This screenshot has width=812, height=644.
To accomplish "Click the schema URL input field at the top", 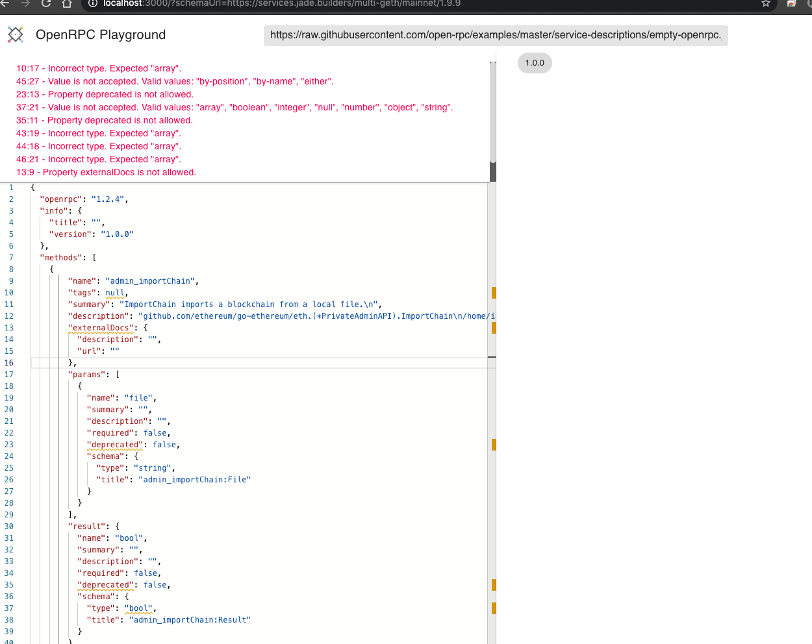I will click(495, 36).
